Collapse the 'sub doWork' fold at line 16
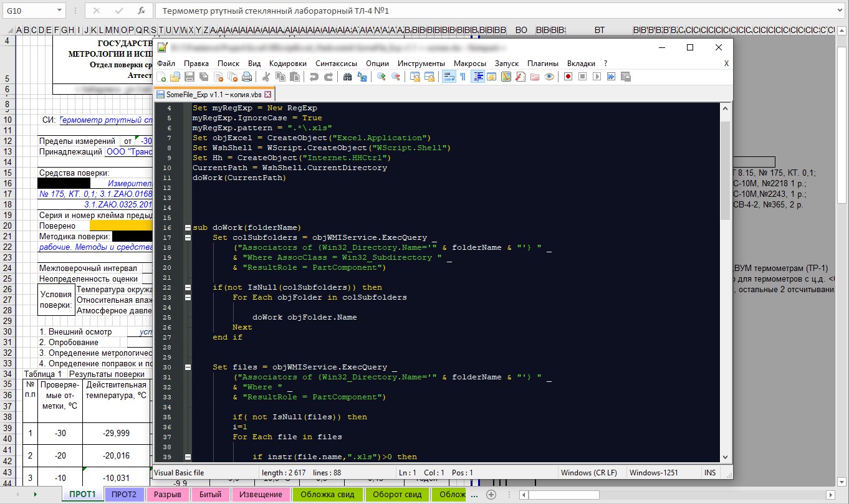The image size is (849, 504). click(x=188, y=227)
